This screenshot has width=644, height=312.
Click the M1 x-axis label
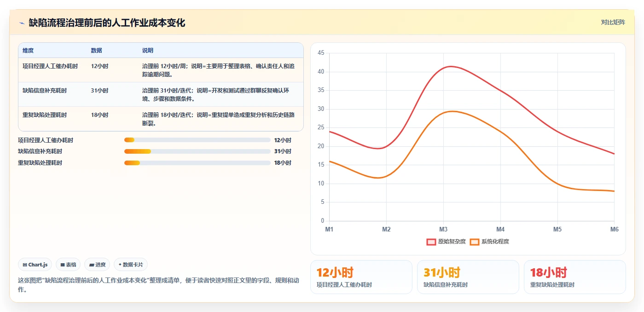329,229
